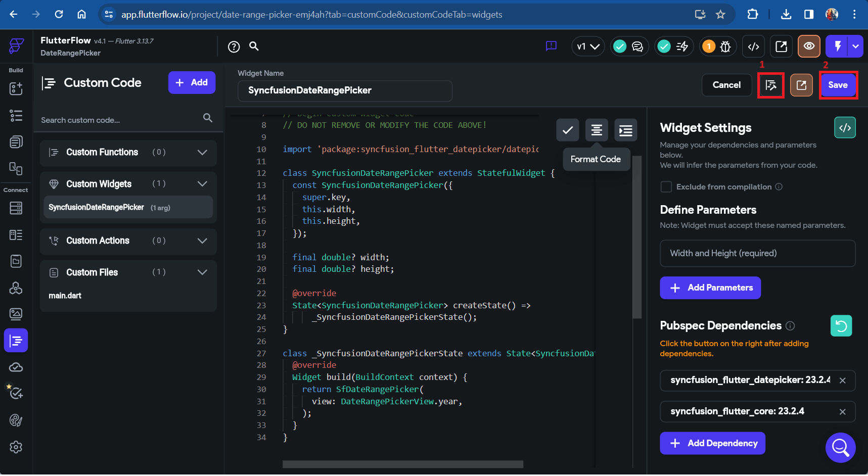Click the code editor horizontal scrollbar
This screenshot has height=476, width=868.
point(402,464)
